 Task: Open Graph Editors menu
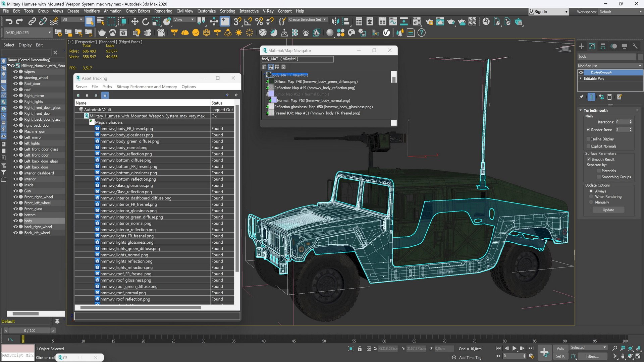138,11
